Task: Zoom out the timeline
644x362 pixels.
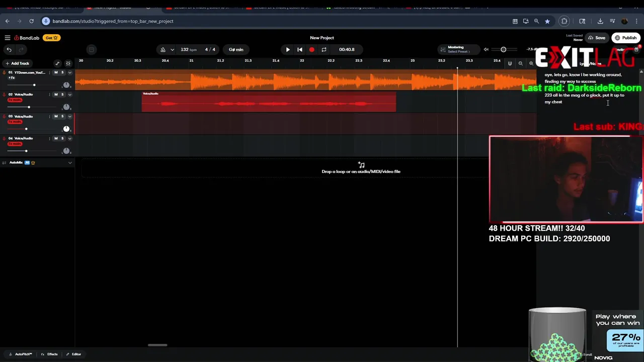Action: pos(521,63)
